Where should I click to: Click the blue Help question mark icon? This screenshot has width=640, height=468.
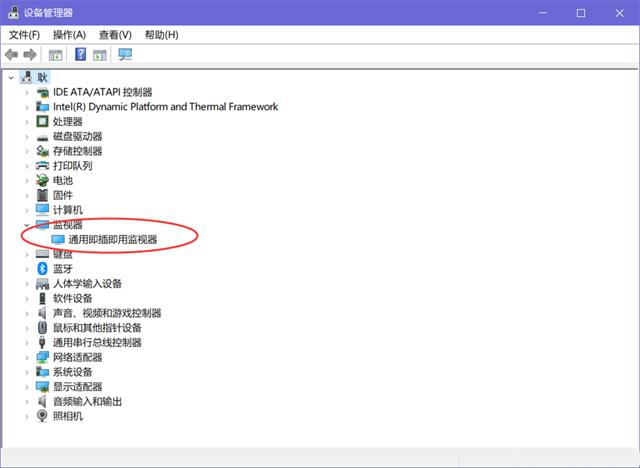81,55
